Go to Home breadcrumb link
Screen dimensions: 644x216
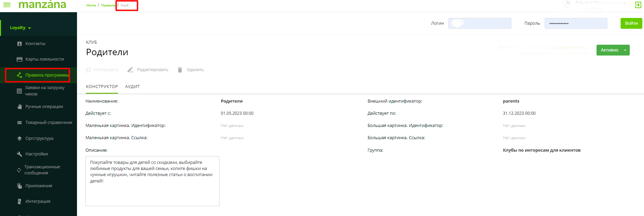click(x=91, y=5)
